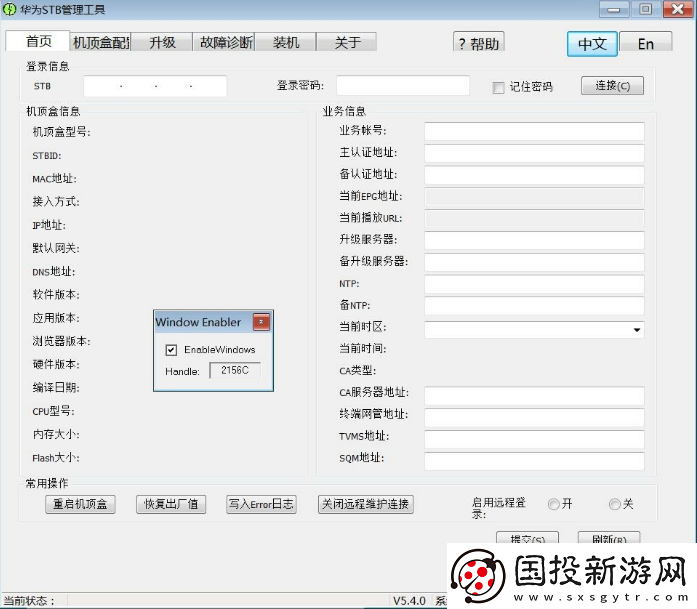Screen dimensions: 697x609
Task: Open the 首页 tab
Action: [x=38, y=41]
